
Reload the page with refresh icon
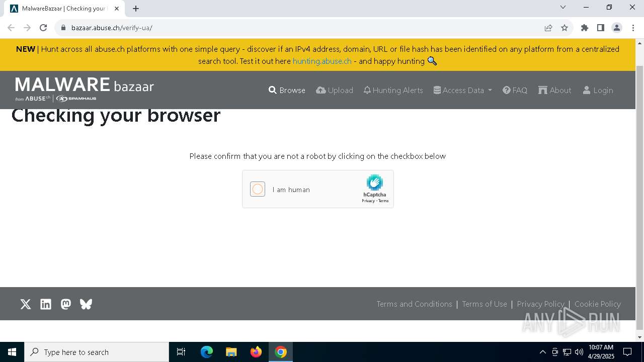click(43, 28)
